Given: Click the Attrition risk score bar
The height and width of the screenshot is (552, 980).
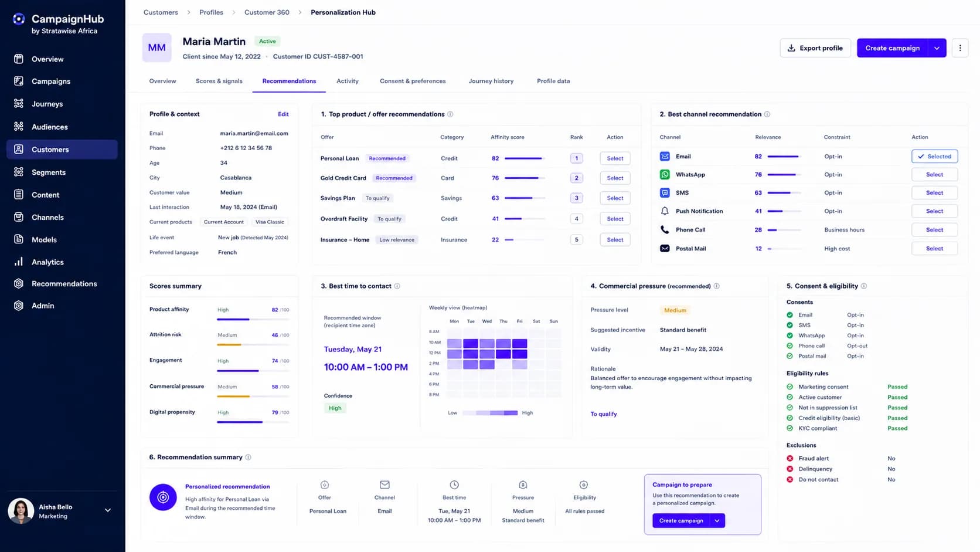Looking at the screenshot, I should (253, 345).
